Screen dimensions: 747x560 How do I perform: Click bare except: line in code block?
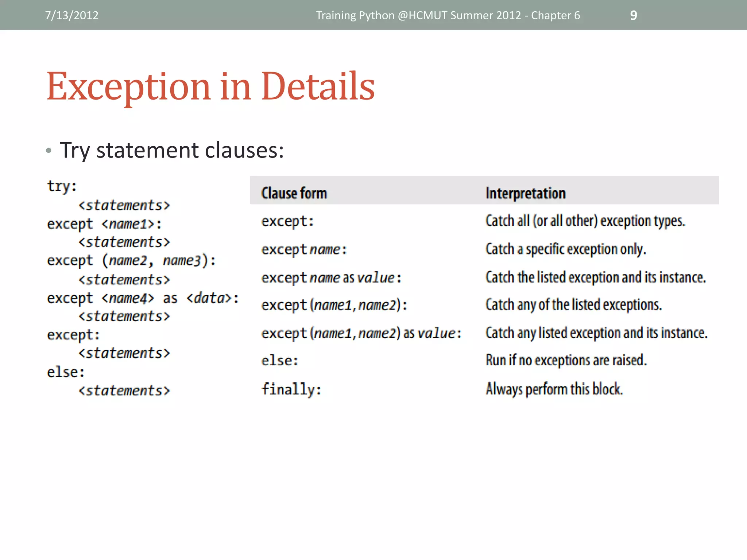(73, 335)
